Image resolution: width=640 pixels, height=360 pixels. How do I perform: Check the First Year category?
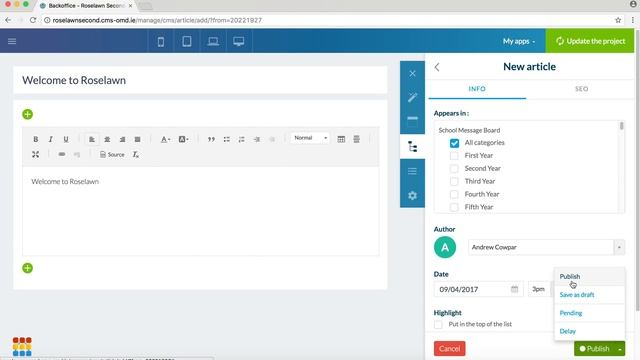coord(454,156)
